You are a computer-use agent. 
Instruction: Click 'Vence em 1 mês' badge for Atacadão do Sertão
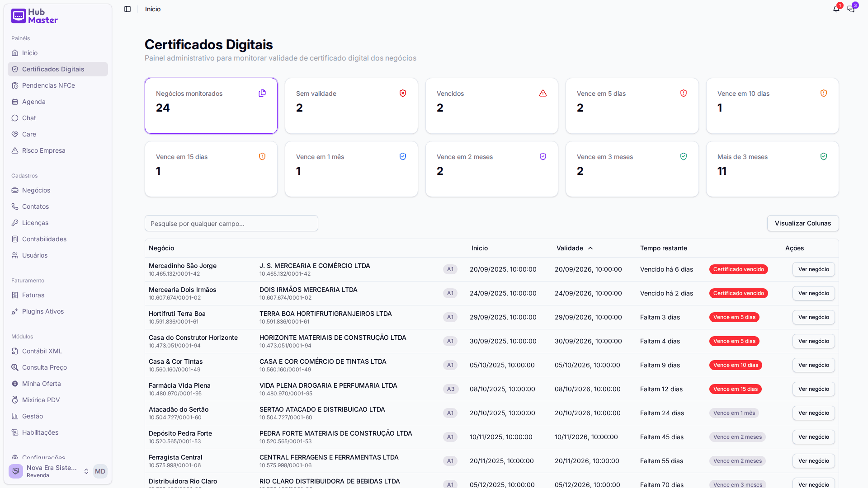(734, 413)
